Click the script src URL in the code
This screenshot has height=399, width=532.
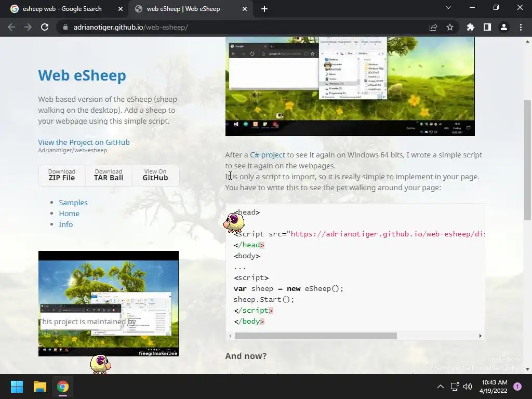pyautogui.click(x=388, y=234)
